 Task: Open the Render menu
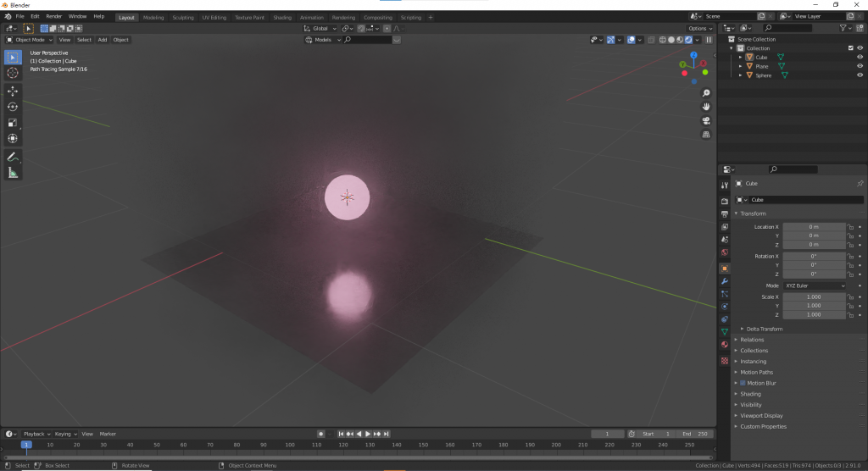click(x=53, y=17)
